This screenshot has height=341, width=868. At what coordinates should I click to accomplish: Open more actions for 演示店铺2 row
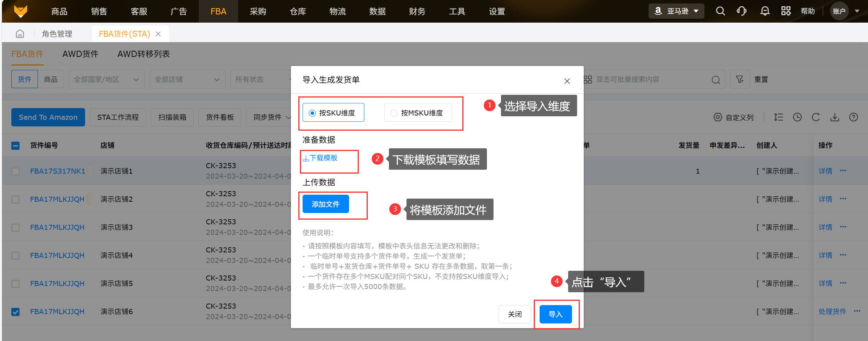(x=843, y=199)
